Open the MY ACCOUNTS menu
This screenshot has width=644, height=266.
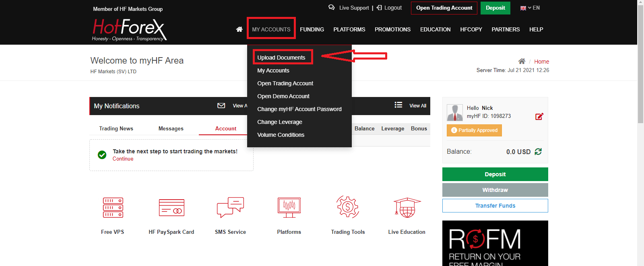tap(271, 29)
